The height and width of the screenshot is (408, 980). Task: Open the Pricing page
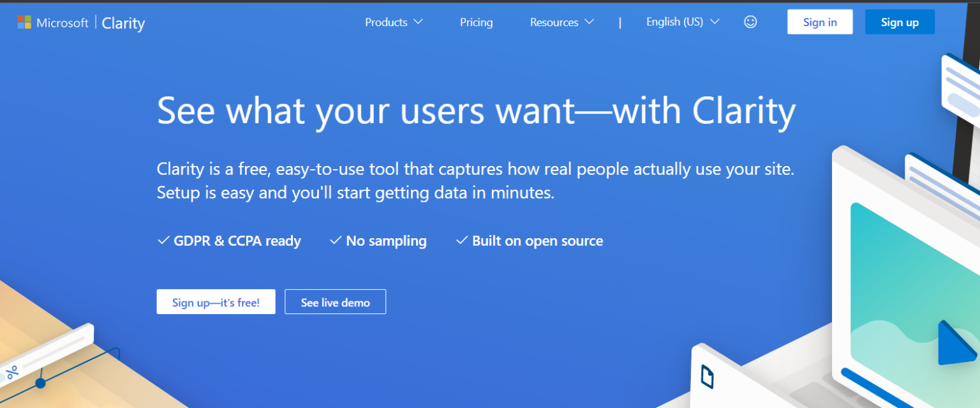click(x=477, y=22)
